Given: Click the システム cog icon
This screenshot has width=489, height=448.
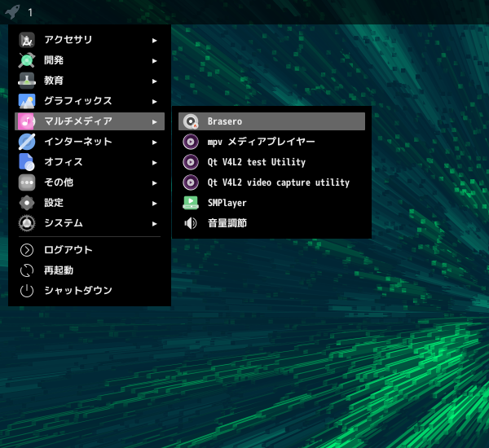Looking at the screenshot, I should (x=27, y=223).
